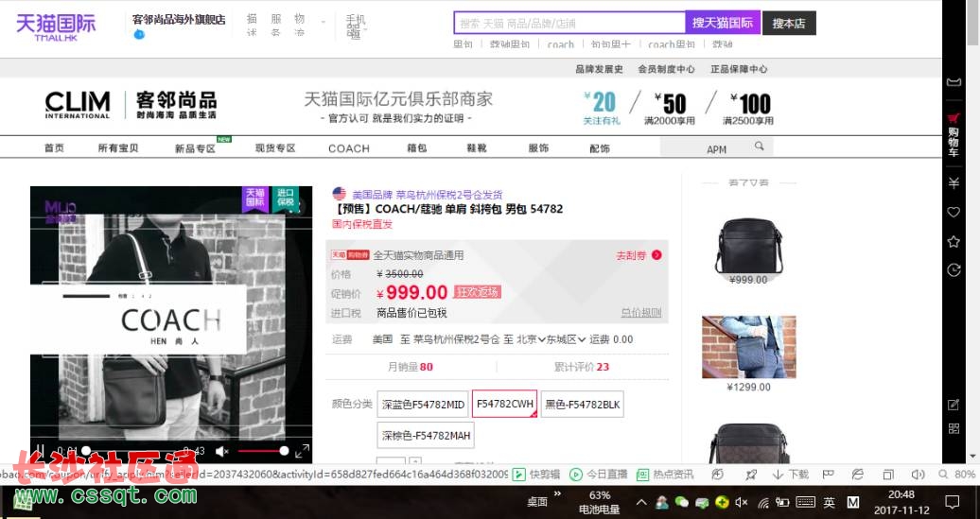Open the ¥1299.00 blue bag thumbnail
This screenshot has height=519, width=980.
(749, 347)
